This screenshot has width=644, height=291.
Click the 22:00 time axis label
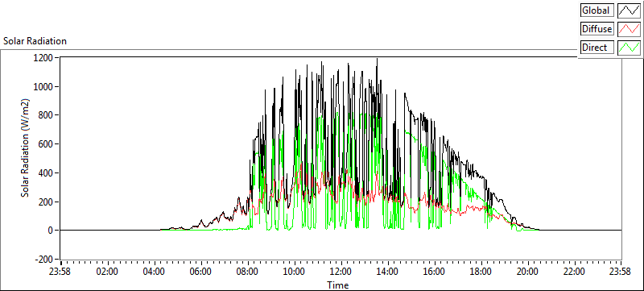pos(574,272)
